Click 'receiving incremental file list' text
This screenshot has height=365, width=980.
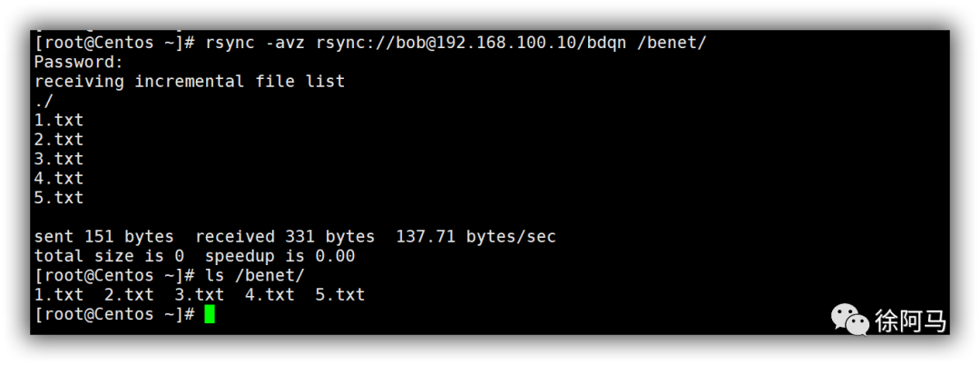(x=190, y=82)
